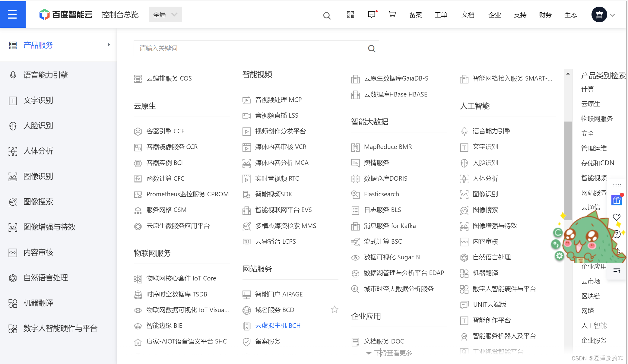Open the messages notification icon
Viewport: 628px width, 364px height.
372,14
